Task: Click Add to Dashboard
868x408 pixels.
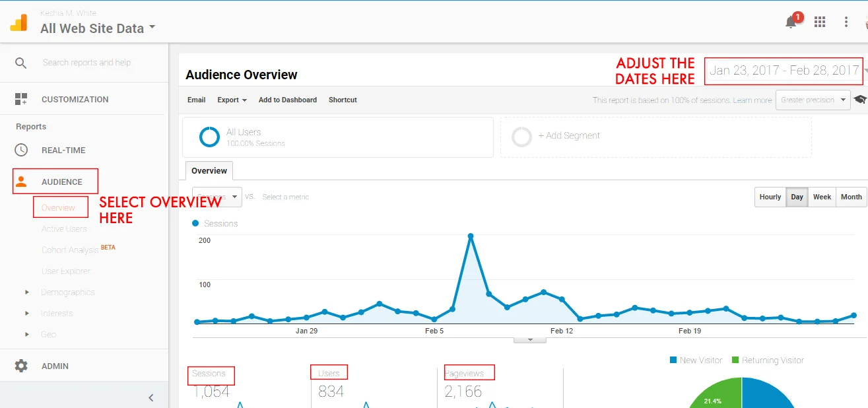Action: pyautogui.click(x=288, y=100)
